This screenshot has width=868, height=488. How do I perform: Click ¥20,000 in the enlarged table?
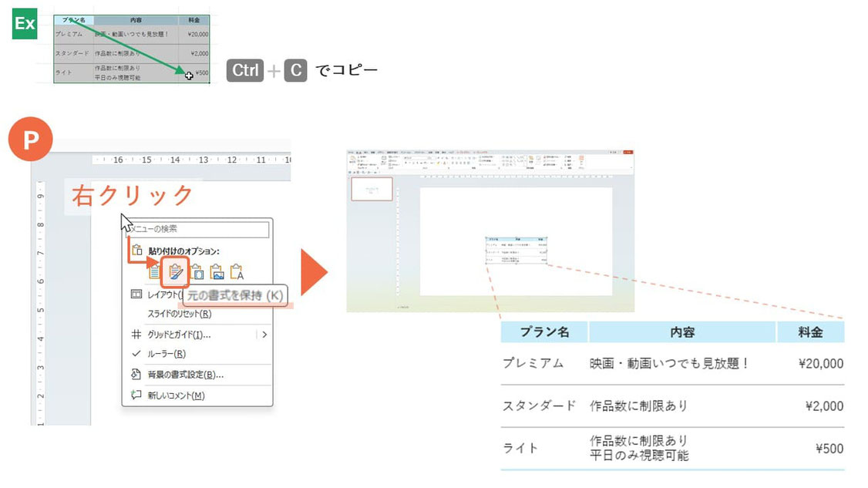(x=822, y=363)
